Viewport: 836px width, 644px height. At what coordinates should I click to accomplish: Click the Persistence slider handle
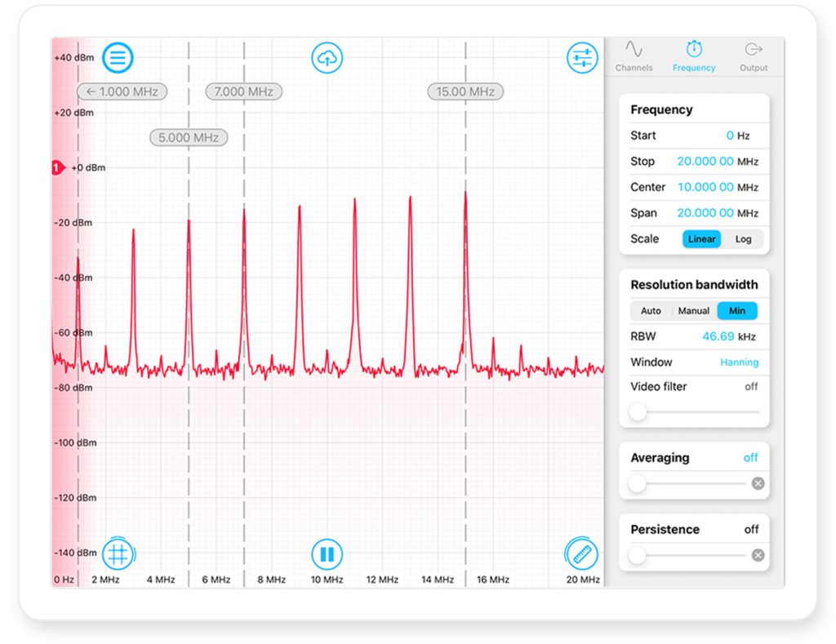(637, 556)
